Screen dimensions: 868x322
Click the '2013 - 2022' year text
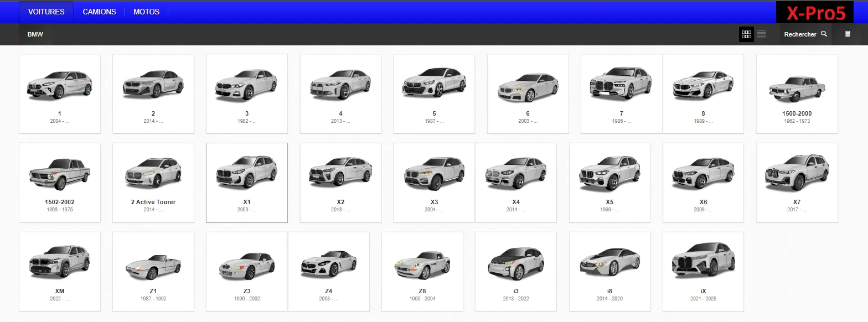point(516,299)
